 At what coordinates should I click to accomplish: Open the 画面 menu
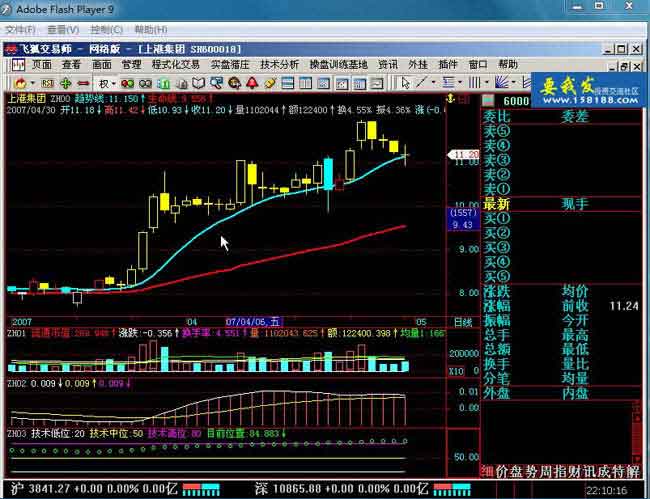[x=102, y=65]
